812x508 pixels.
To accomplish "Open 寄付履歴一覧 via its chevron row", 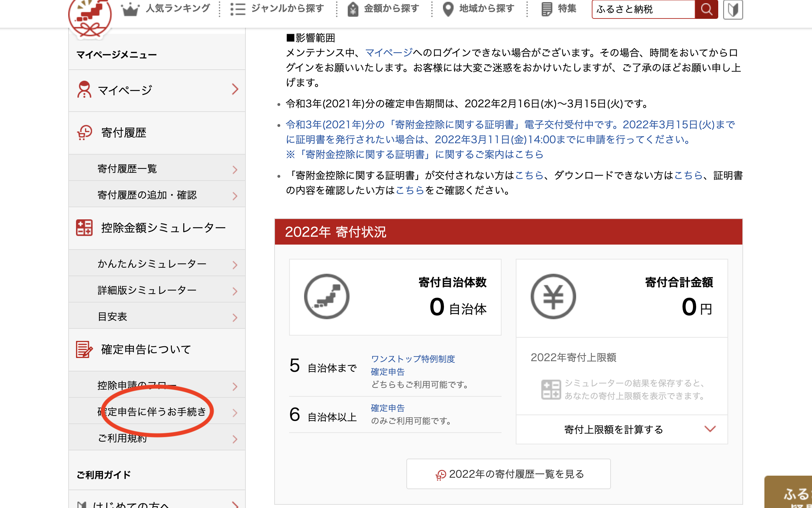I will coord(234,170).
